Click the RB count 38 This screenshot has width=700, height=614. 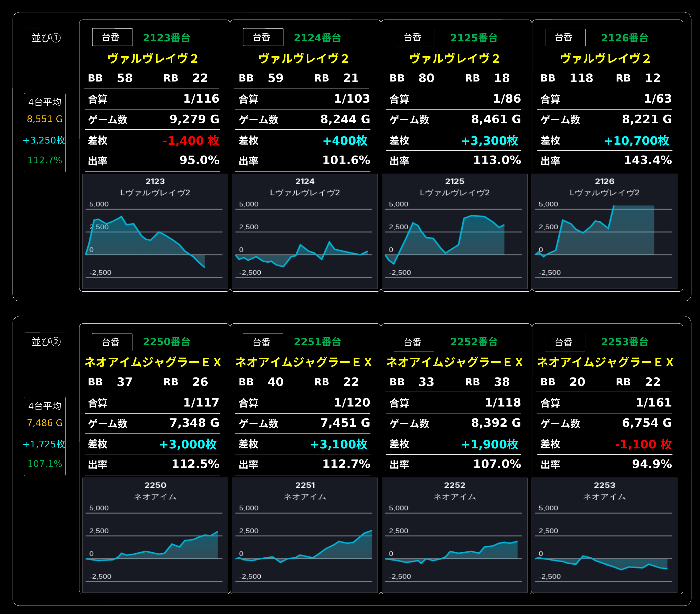point(502,382)
